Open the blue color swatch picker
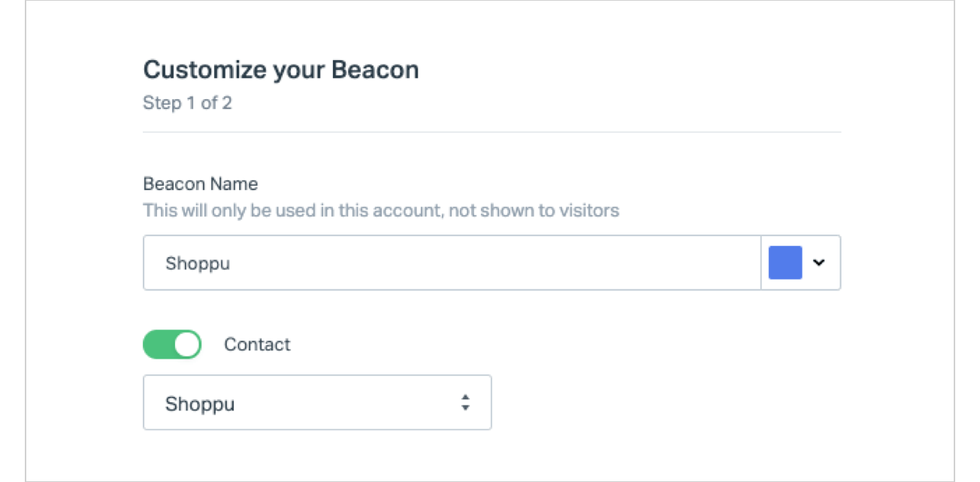 [785, 263]
